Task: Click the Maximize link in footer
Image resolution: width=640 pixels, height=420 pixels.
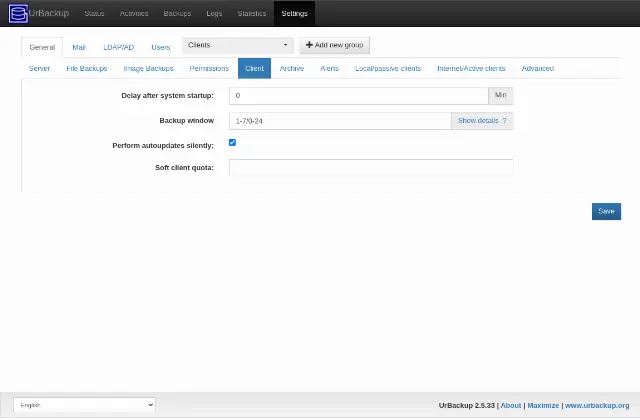Action: pyautogui.click(x=543, y=406)
